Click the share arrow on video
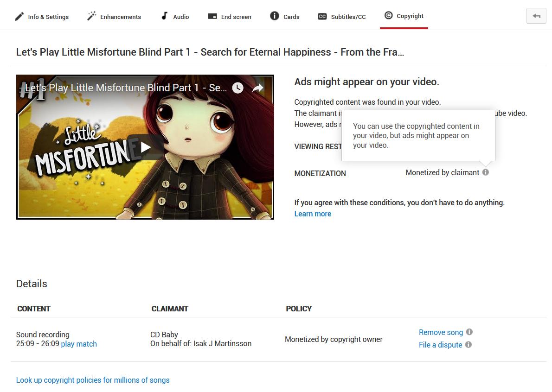Image resolution: width=552 pixels, height=392 pixels. click(258, 88)
